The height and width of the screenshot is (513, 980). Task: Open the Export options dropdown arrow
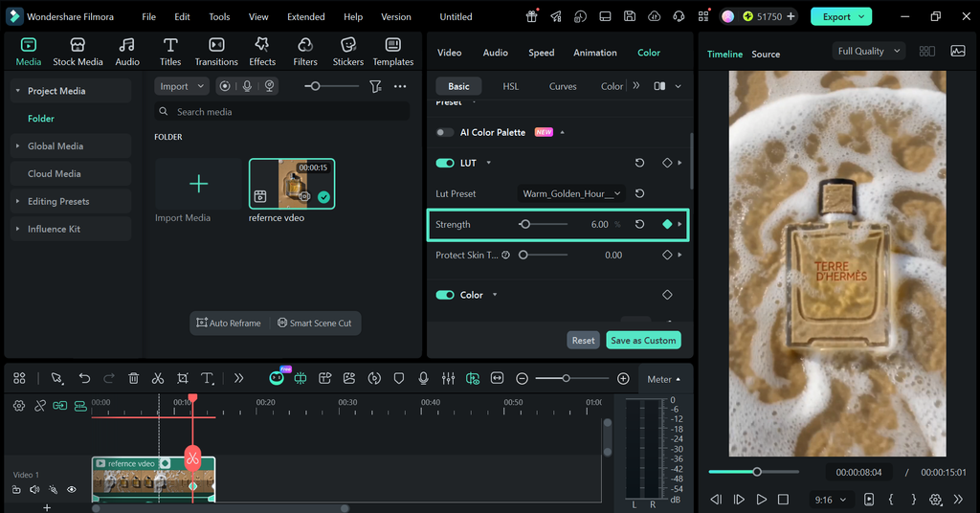(861, 17)
